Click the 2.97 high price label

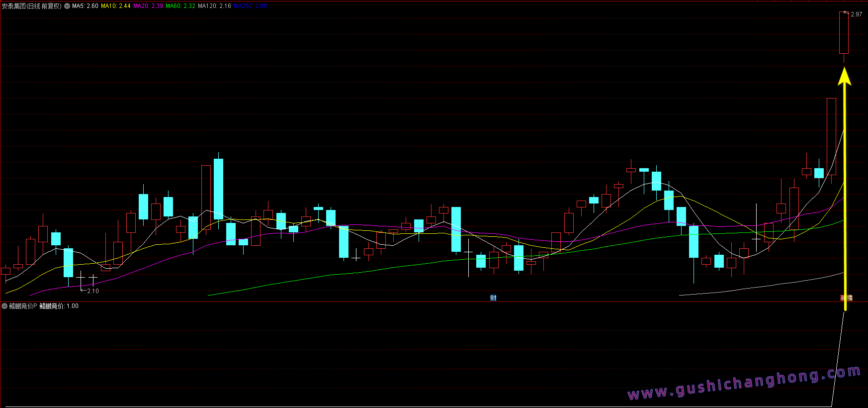click(x=856, y=14)
